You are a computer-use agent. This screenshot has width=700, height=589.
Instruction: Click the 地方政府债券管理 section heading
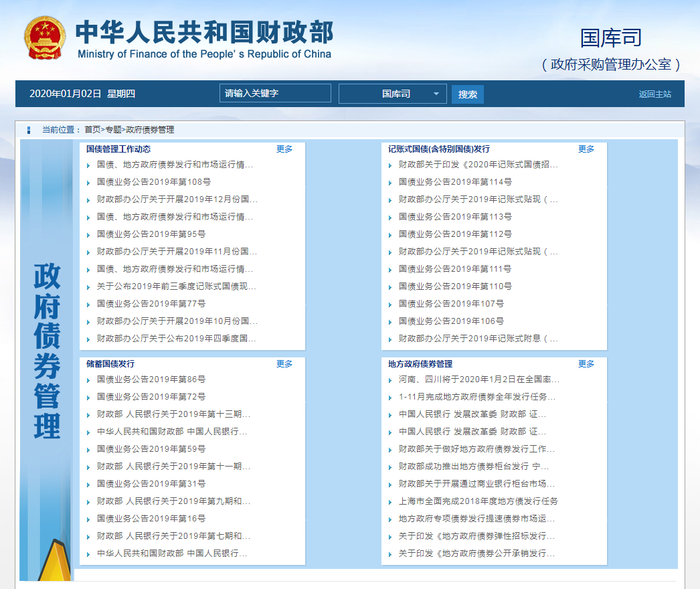pos(420,364)
